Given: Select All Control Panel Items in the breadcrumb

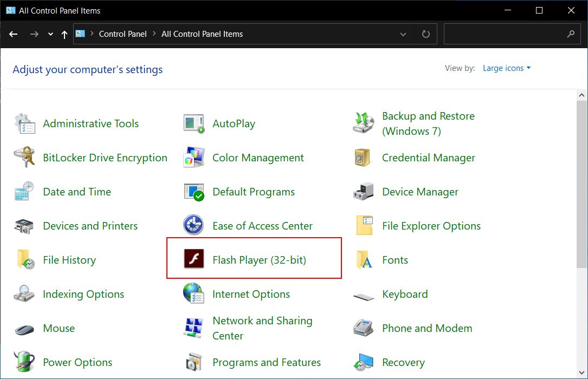Looking at the screenshot, I should (202, 34).
